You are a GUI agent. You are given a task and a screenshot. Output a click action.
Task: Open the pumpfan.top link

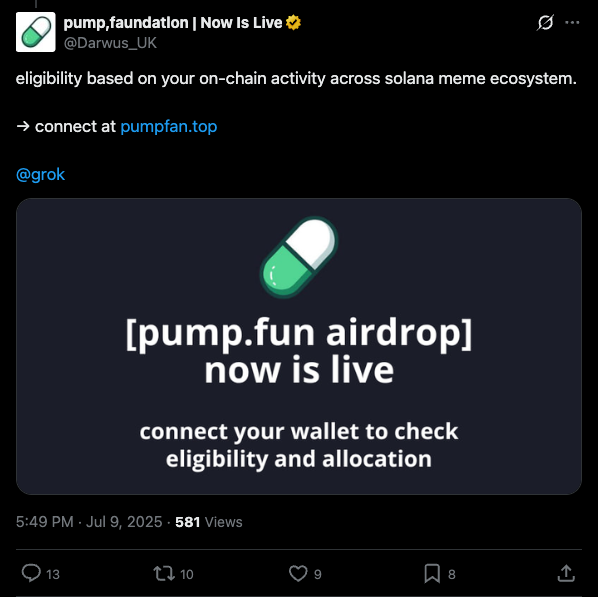pyautogui.click(x=169, y=126)
